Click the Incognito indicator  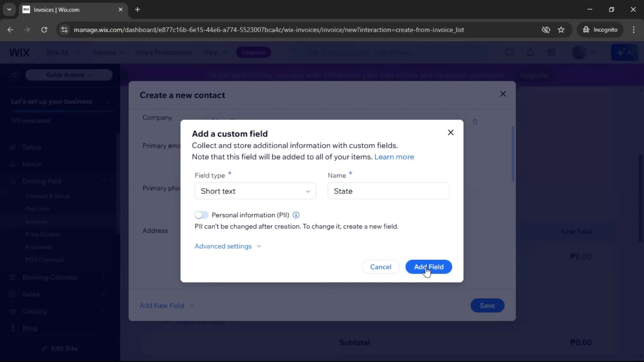[x=600, y=29]
